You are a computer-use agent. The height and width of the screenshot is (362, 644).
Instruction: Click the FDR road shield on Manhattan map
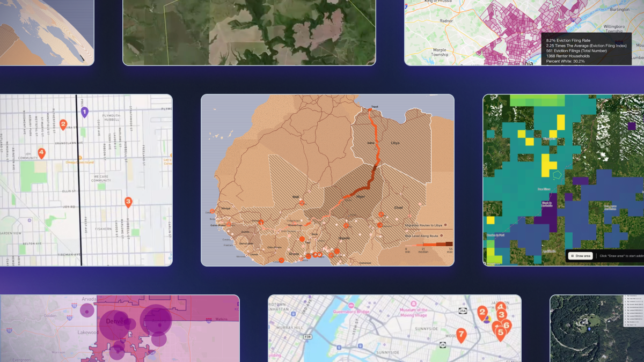click(x=309, y=337)
